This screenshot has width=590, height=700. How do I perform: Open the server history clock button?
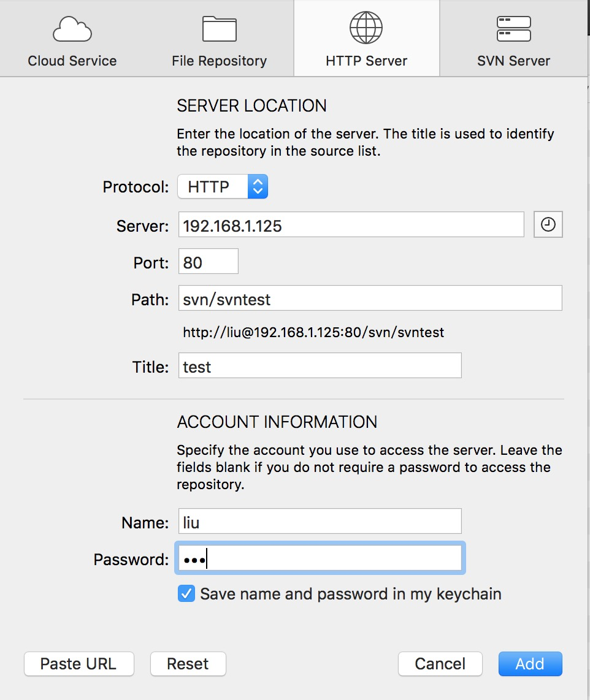(548, 224)
